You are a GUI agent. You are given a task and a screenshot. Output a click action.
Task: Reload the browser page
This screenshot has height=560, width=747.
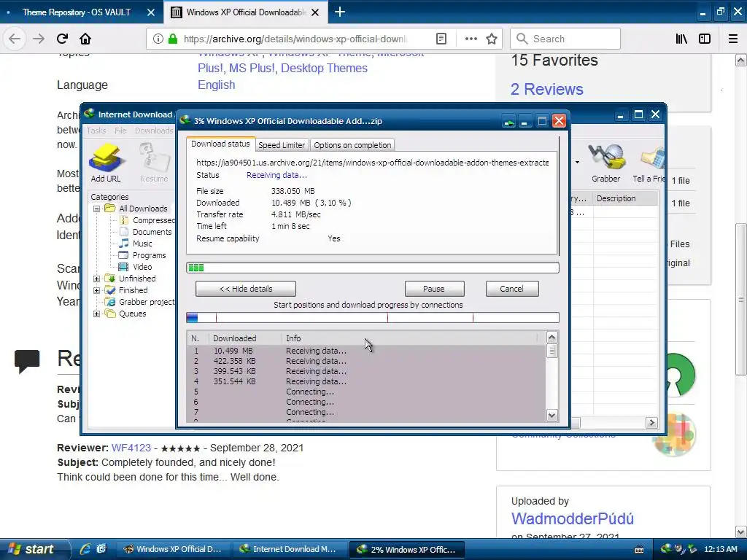click(x=62, y=39)
